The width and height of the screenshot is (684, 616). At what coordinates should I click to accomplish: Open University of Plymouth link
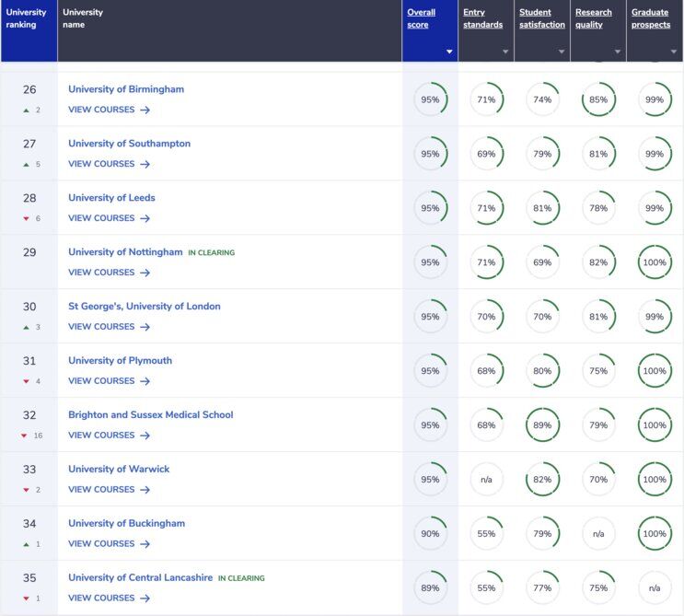120,360
